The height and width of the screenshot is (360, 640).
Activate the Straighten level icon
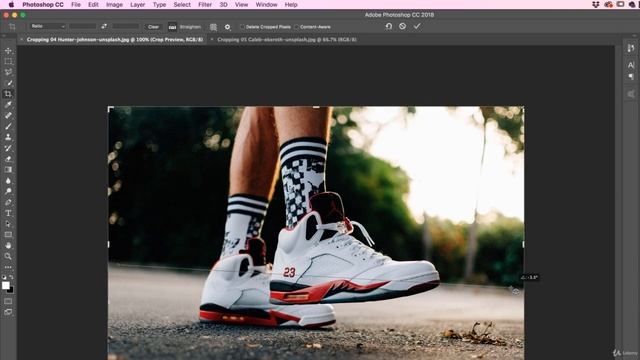[x=172, y=27]
